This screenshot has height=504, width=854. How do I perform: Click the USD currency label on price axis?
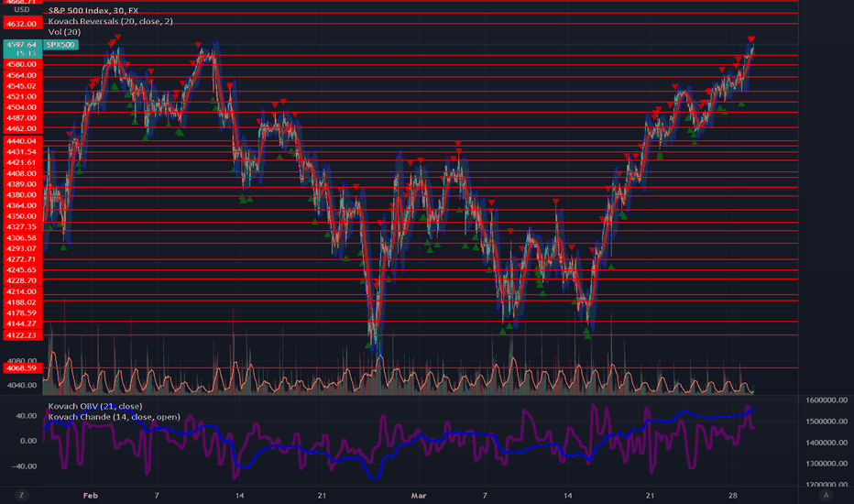22,10
